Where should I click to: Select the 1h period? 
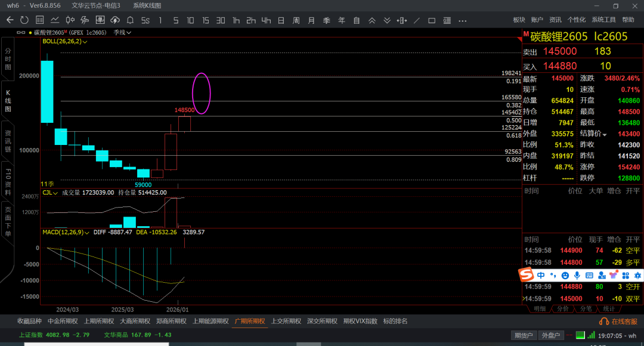point(236,20)
